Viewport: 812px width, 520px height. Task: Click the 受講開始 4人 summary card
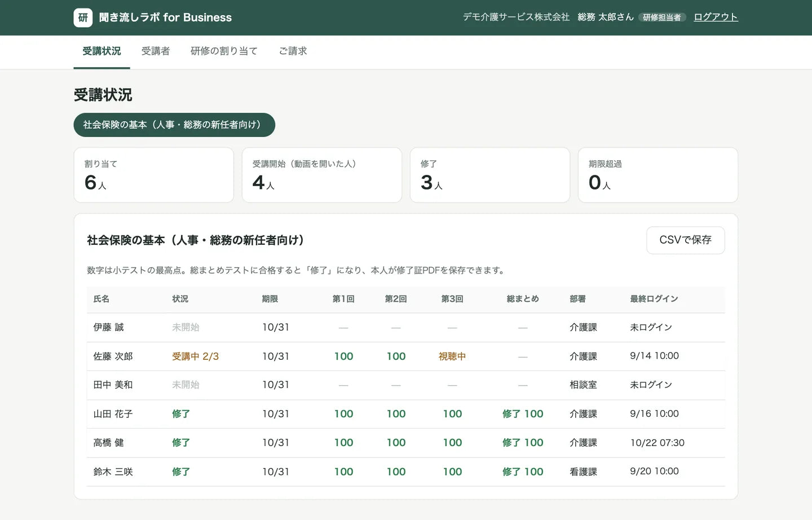(321, 175)
